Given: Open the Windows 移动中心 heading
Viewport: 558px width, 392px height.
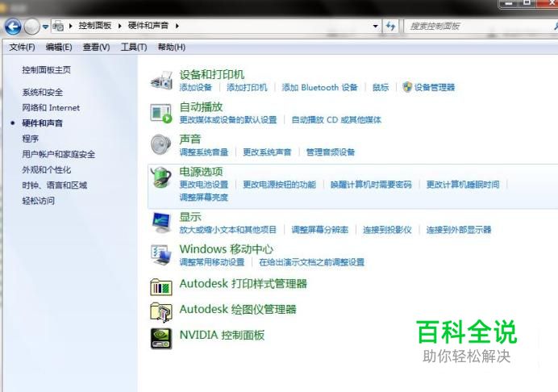Looking at the screenshot, I should tap(227, 249).
